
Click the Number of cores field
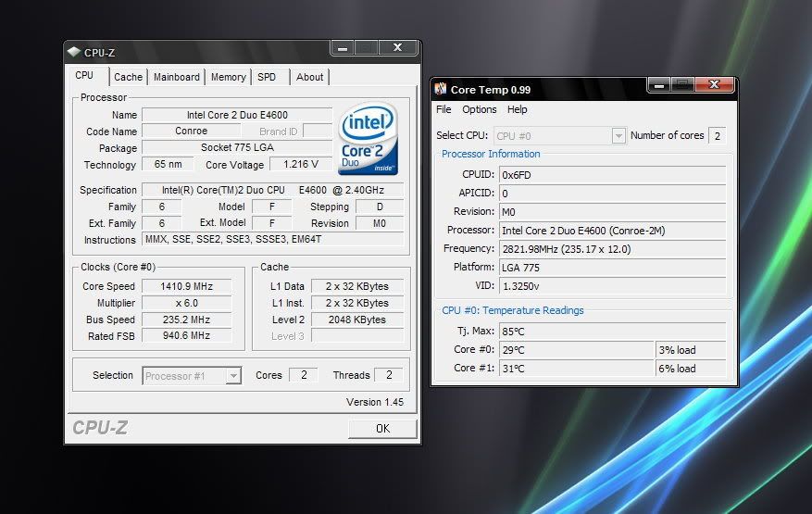pos(717,136)
